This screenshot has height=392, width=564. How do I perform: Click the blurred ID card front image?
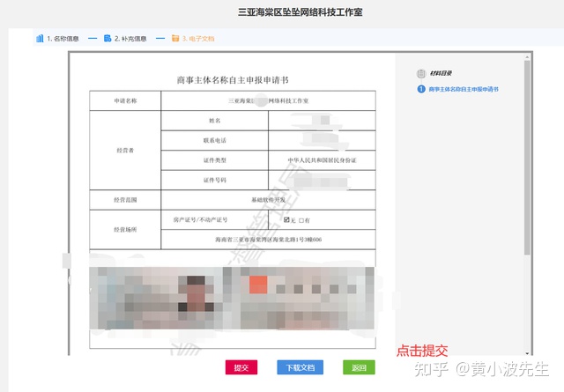pyautogui.click(x=156, y=292)
